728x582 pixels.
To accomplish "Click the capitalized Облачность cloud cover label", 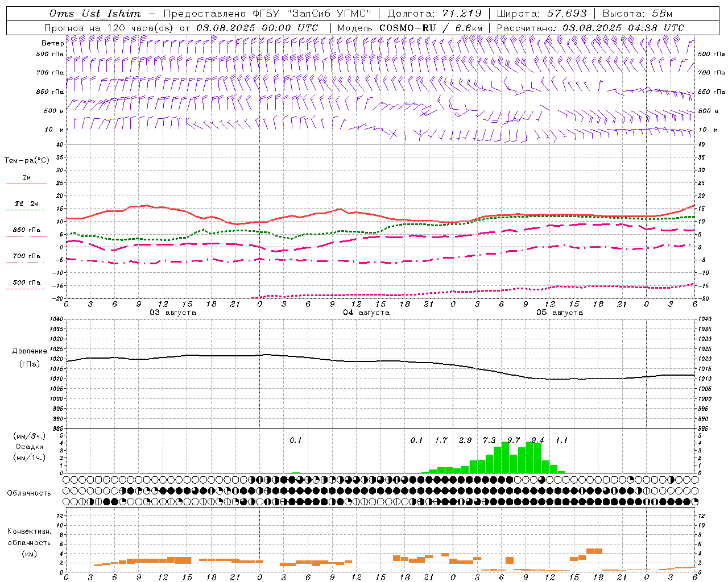I will 29,493.
